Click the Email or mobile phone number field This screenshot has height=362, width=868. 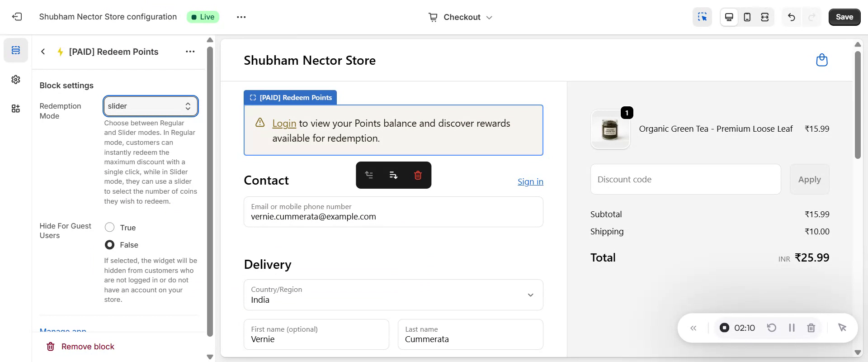coord(393,212)
